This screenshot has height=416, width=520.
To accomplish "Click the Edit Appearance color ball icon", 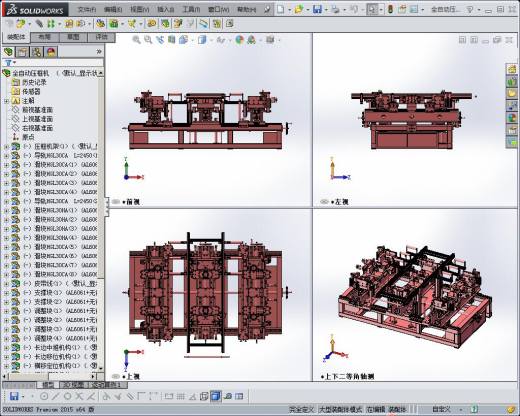I will pyautogui.click(x=240, y=40).
